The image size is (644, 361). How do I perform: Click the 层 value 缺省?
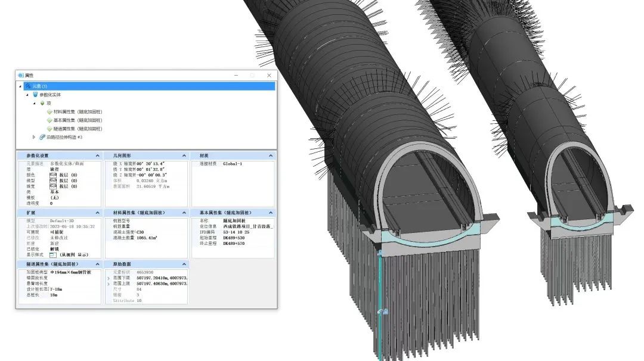click(54, 169)
